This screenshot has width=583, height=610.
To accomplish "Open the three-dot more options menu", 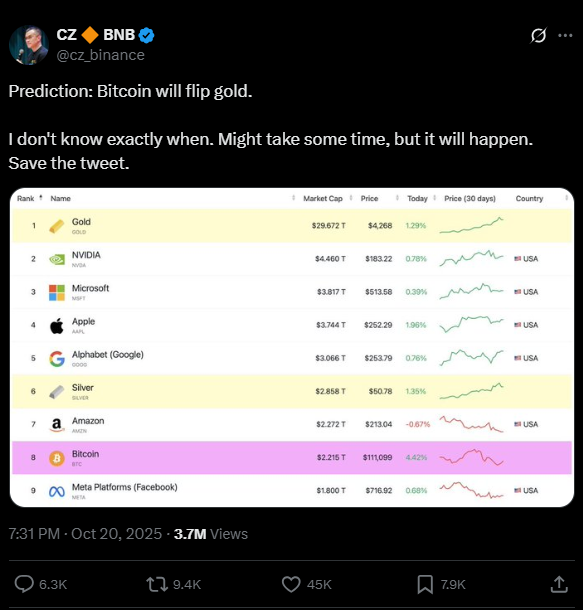I will pos(565,35).
